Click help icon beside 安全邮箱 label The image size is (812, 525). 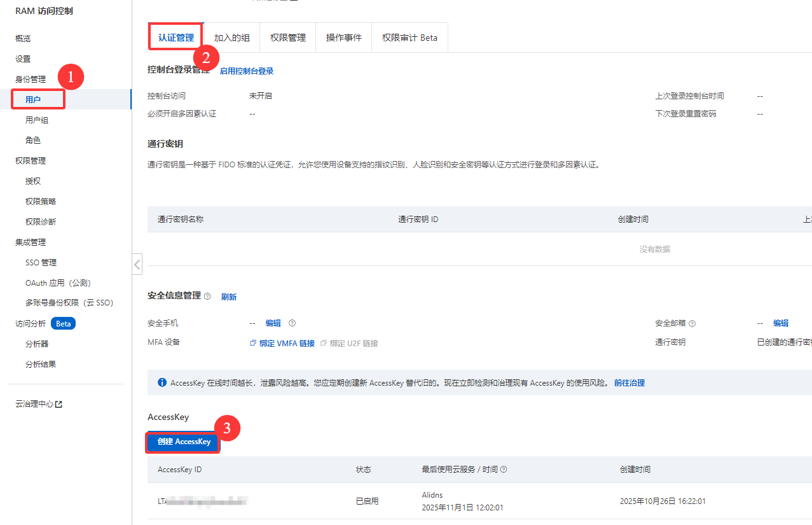pyautogui.click(x=692, y=323)
